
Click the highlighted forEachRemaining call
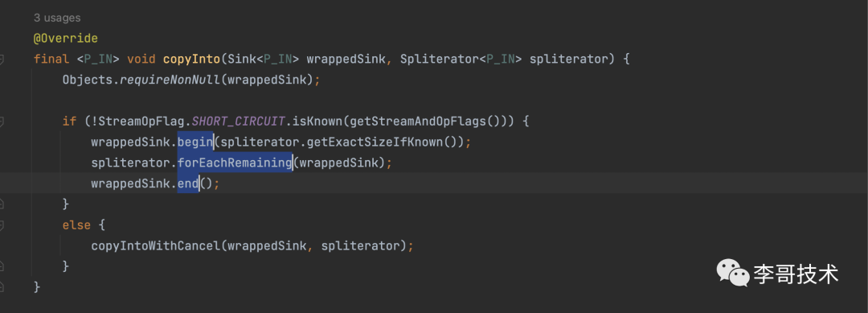coord(235,163)
